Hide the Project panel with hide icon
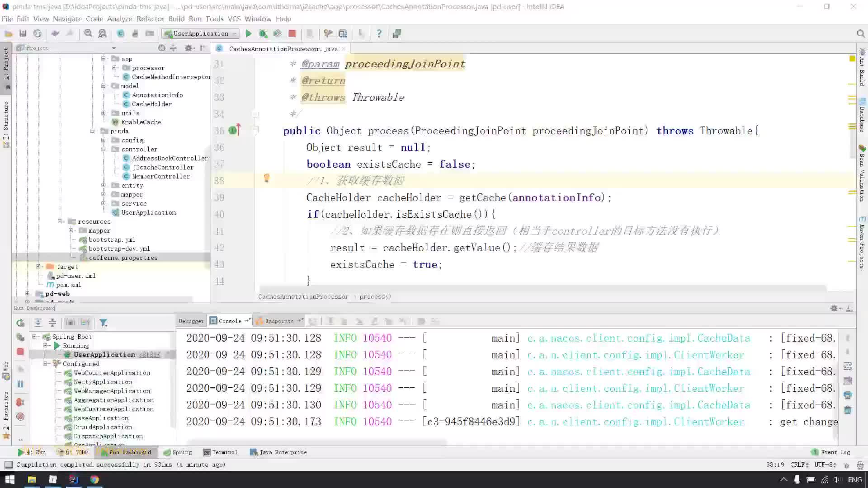Screen dimensions: 868x488 (203, 48)
